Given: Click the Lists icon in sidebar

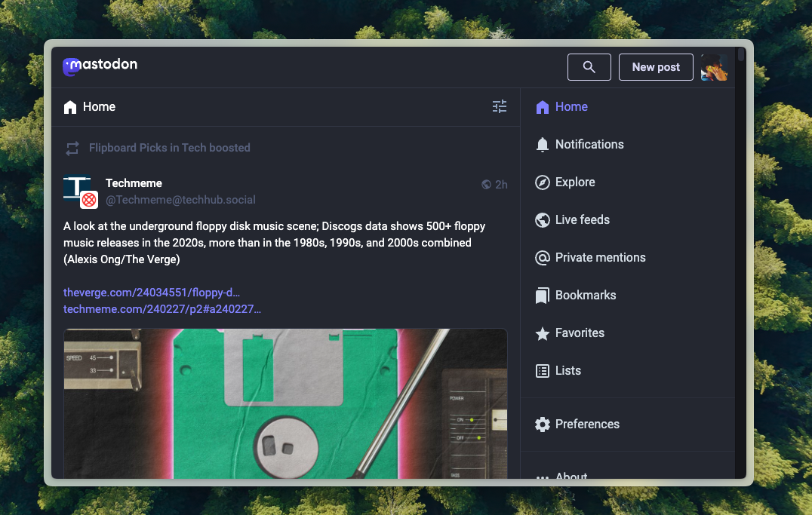Looking at the screenshot, I should (x=542, y=371).
